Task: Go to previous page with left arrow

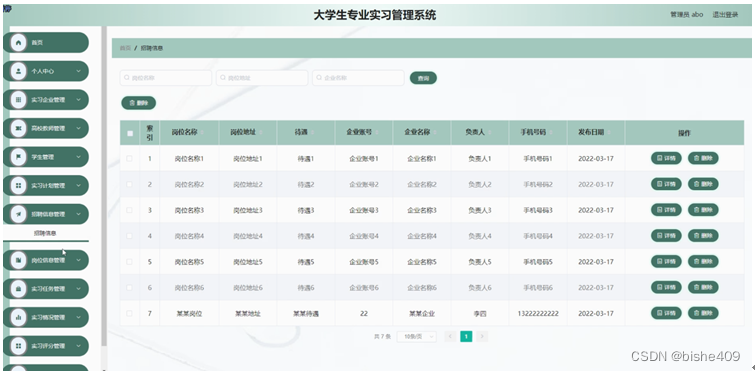Action: point(450,336)
